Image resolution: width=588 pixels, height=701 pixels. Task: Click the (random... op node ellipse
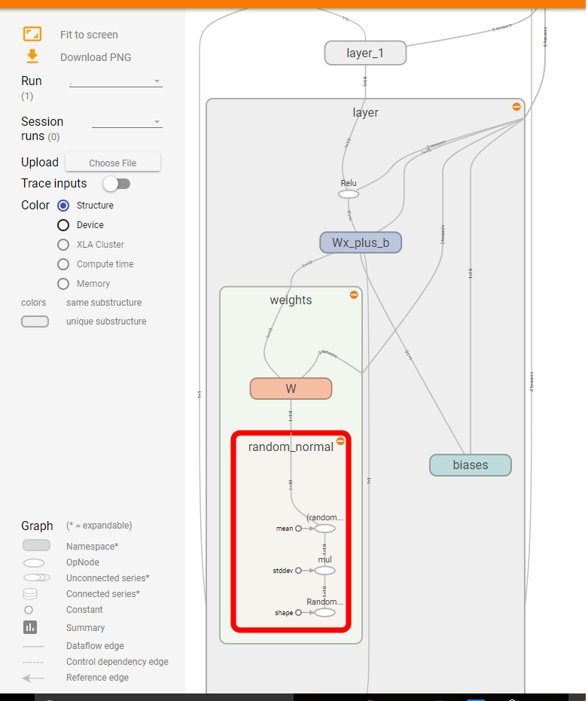[324, 529]
